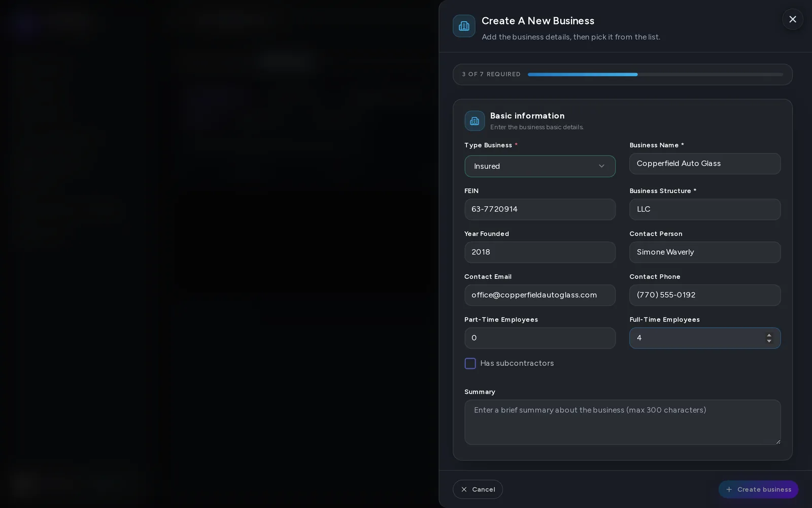This screenshot has height=508, width=812.
Task: Increase Full-Time Employees with the up arrow
Action: tap(769, 335)
